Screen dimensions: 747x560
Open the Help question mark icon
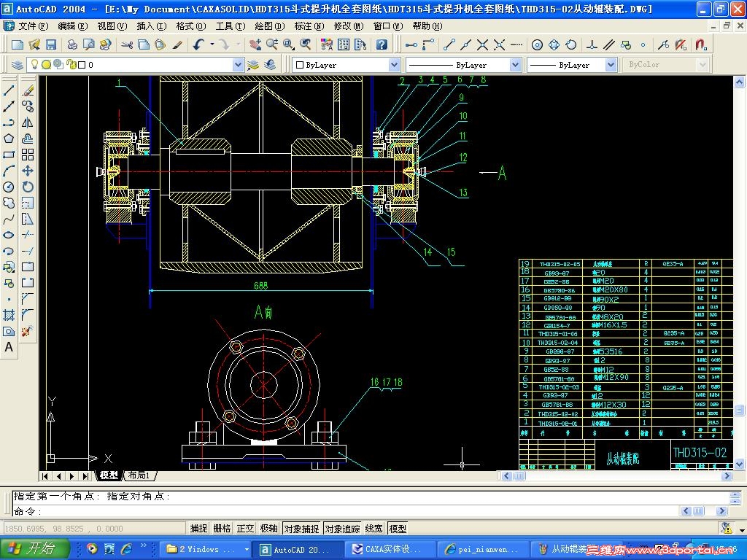[381, 44]
